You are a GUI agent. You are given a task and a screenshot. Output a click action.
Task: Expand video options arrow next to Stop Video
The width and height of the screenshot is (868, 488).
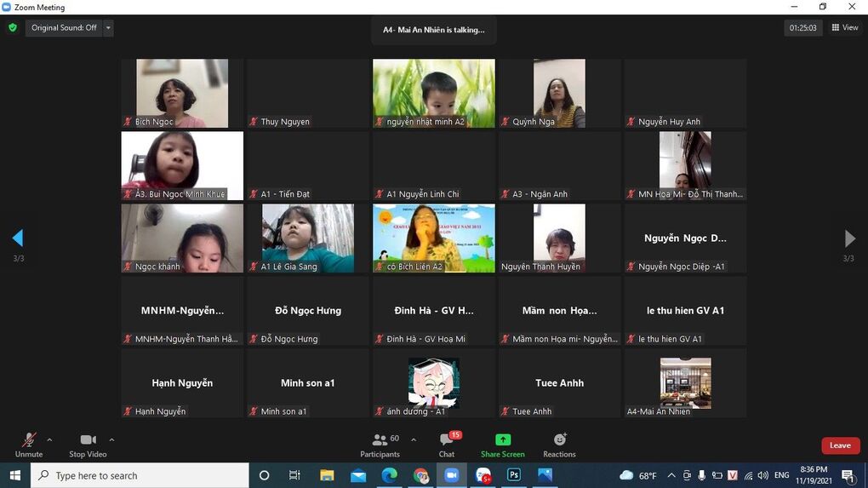[111, 440]
